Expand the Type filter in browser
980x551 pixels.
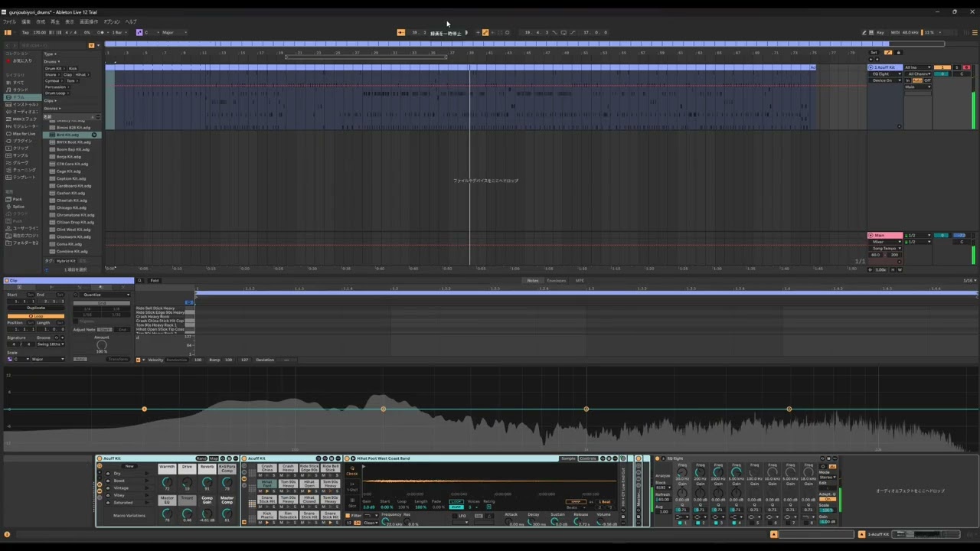coord(50,54)
